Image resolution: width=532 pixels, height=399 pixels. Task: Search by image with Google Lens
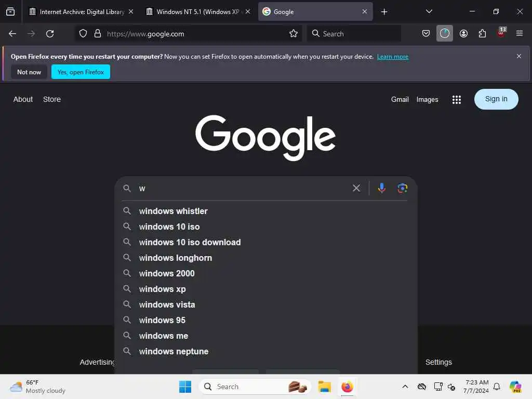[x=403, y=188]
